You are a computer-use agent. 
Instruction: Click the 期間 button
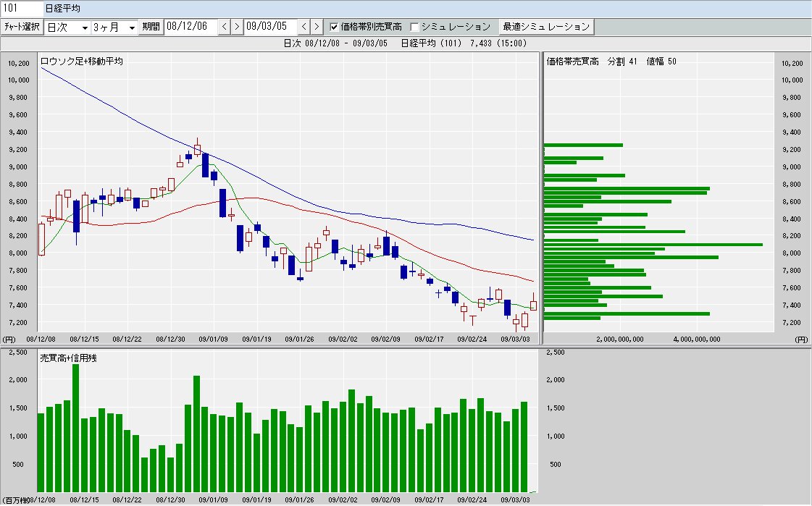[151, 27]
